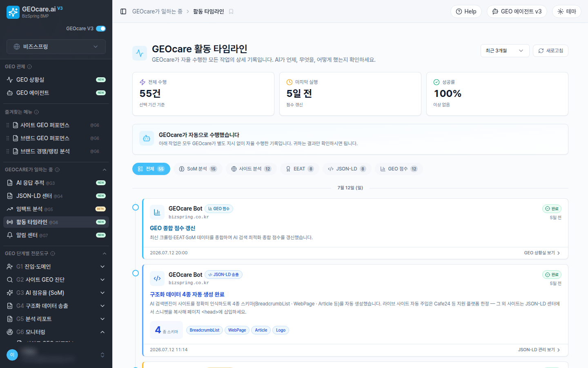Image resolution: width=588 pixels, height=368 pixels.
Task: Select the 전체 55 filter tab
Action: [x=151, y=169]
